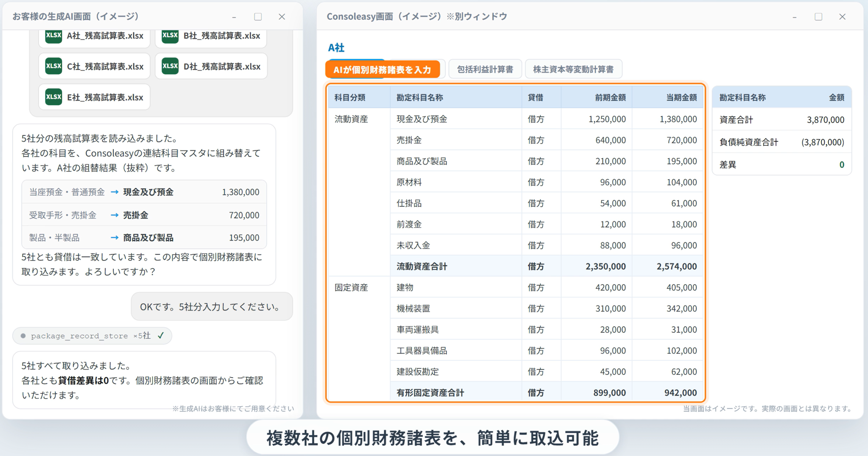The height and width of the screenshot is (456, 868).
Task: Close the Consoleasy window
Action: [842, 17]
